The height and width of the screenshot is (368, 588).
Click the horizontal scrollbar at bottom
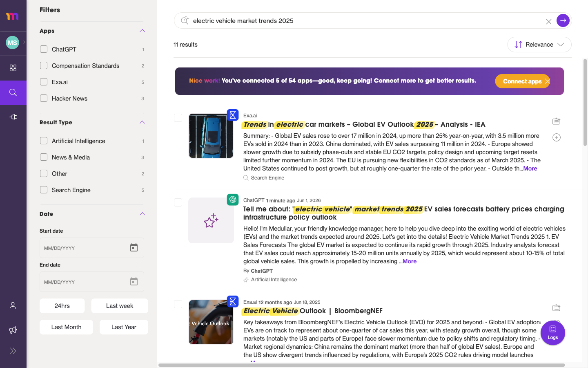click(361, 365)
